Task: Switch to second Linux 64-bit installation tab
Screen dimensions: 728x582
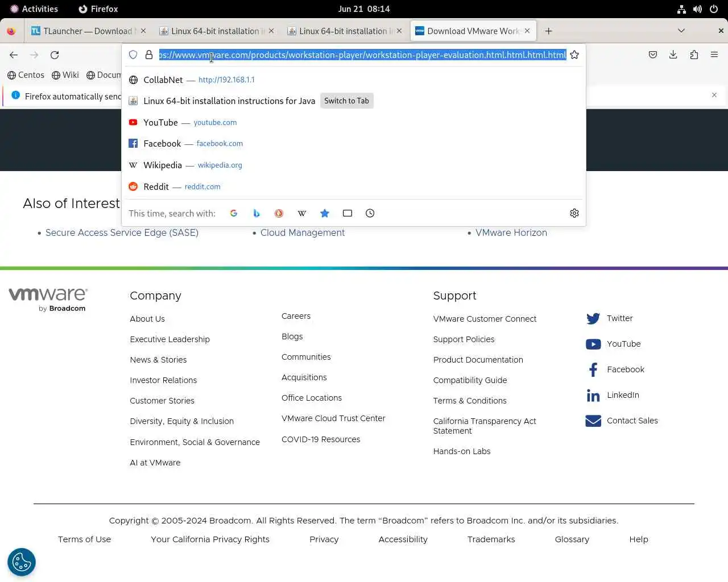Action: [344, 31]
